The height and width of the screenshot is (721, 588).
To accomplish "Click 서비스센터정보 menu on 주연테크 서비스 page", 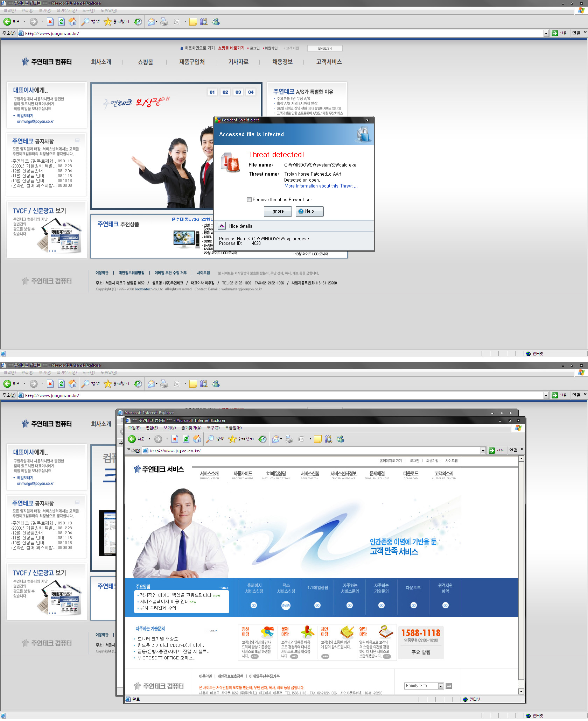I will tap(343, 475).
